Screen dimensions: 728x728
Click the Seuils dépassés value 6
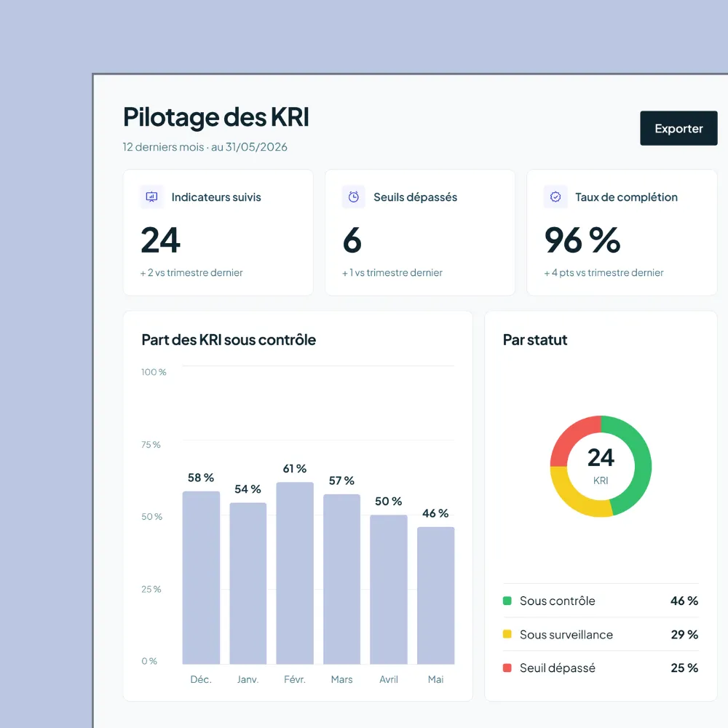(x=352, y=240)
